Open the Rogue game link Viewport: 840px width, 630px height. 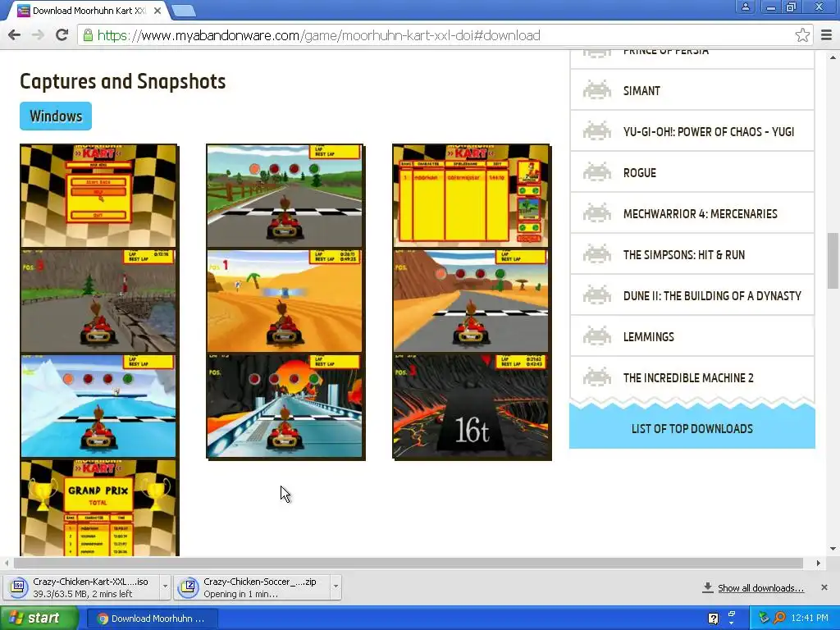coord(640,172)
